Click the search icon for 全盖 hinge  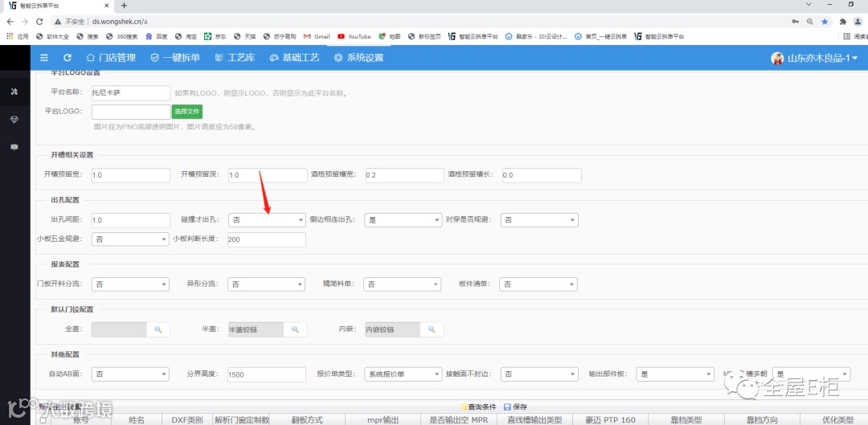(x=158, y=329)
